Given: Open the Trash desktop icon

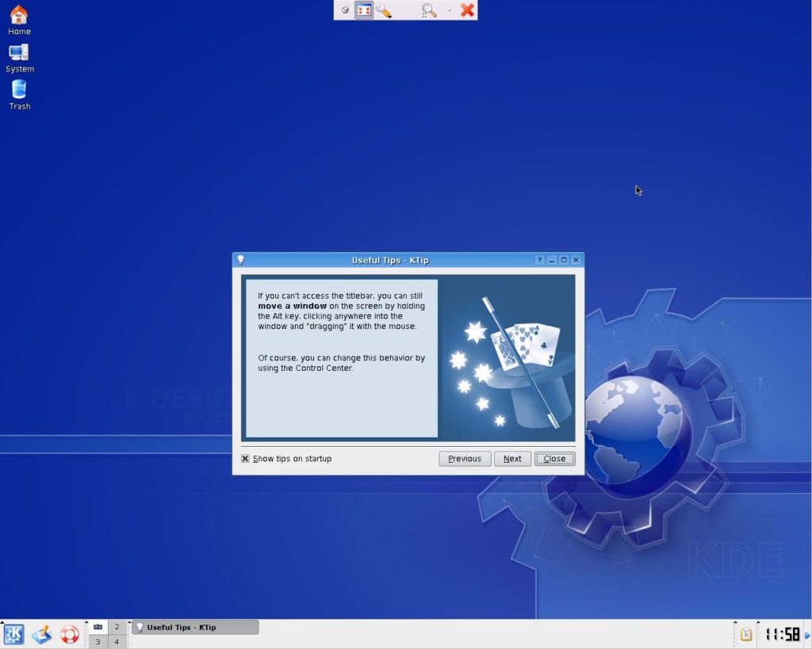Looking at the screenshot, I should (19, 95).
